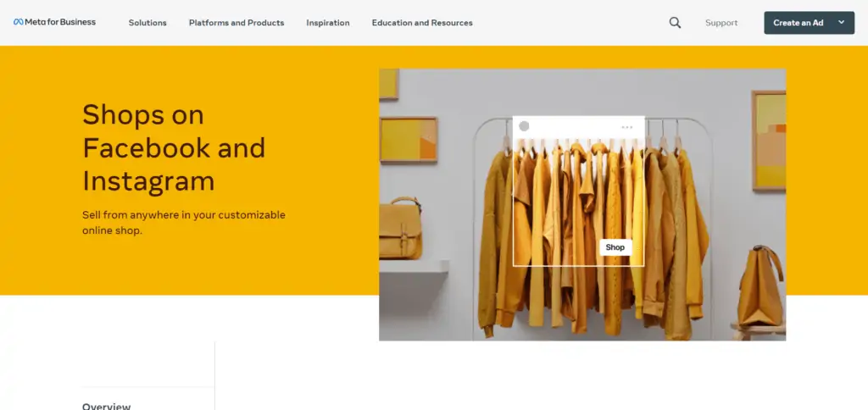
Task: Click the Sell from anywhere subtitle text
Action: click(184, 223)
